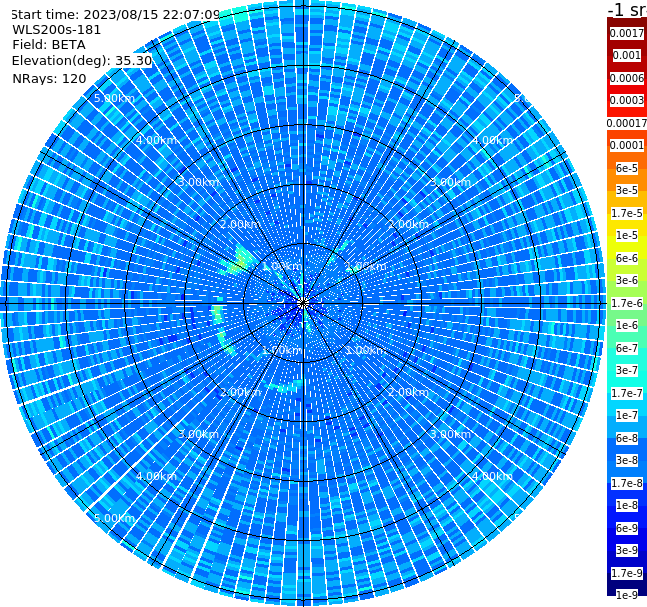Click the lidar origin at the plot center
The height and width of the screenshot is (607, 647).
tap(303, 303)
